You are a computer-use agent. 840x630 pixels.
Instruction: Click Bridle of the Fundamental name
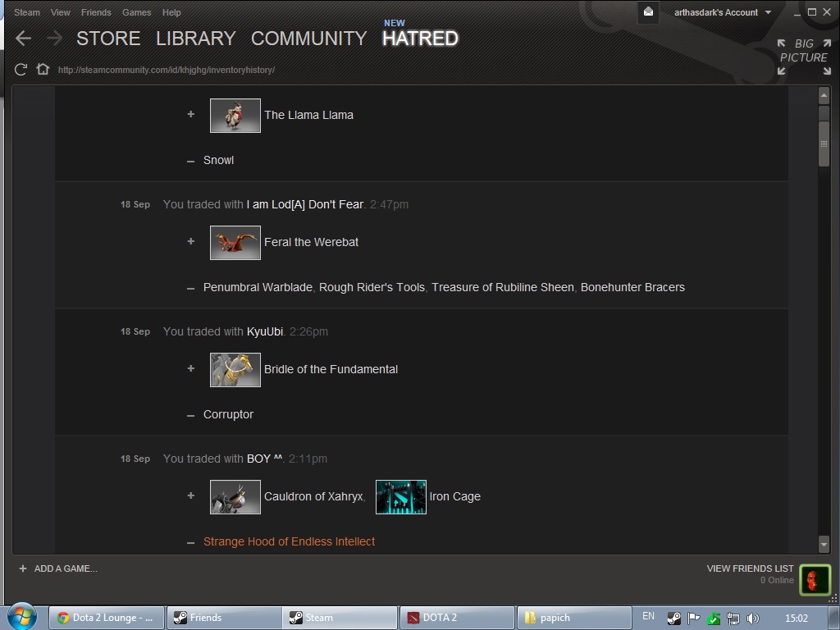(331, 369)
